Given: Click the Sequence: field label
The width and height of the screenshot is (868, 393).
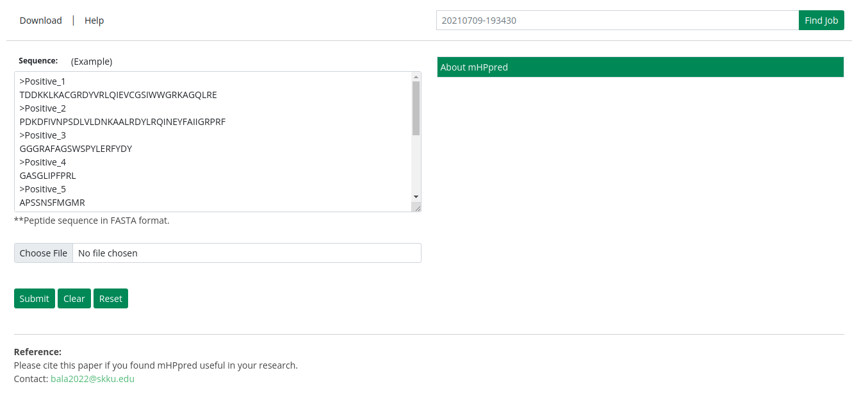Looking at the screenshot, I should click(x=38, y=61).
